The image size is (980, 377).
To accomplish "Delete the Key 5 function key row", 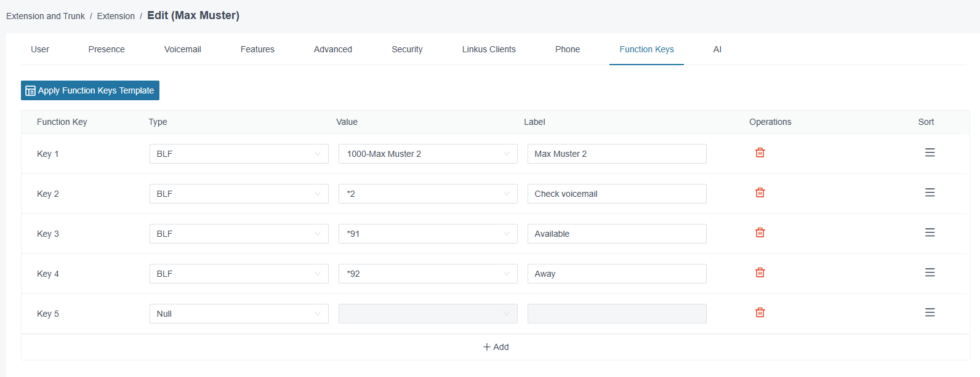I will (x=760, y=312).
